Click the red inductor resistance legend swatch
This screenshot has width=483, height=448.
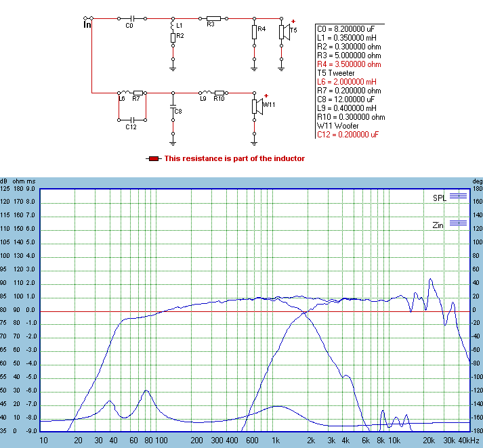click(154, 158)
